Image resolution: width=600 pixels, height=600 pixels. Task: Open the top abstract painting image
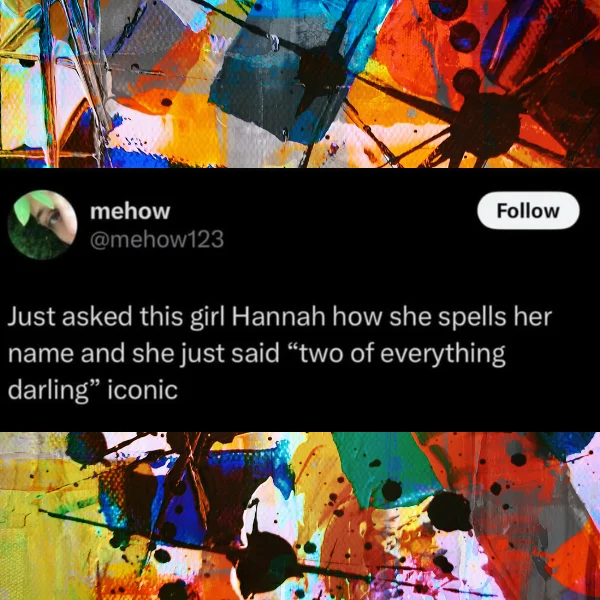click(x=300, y=84)
